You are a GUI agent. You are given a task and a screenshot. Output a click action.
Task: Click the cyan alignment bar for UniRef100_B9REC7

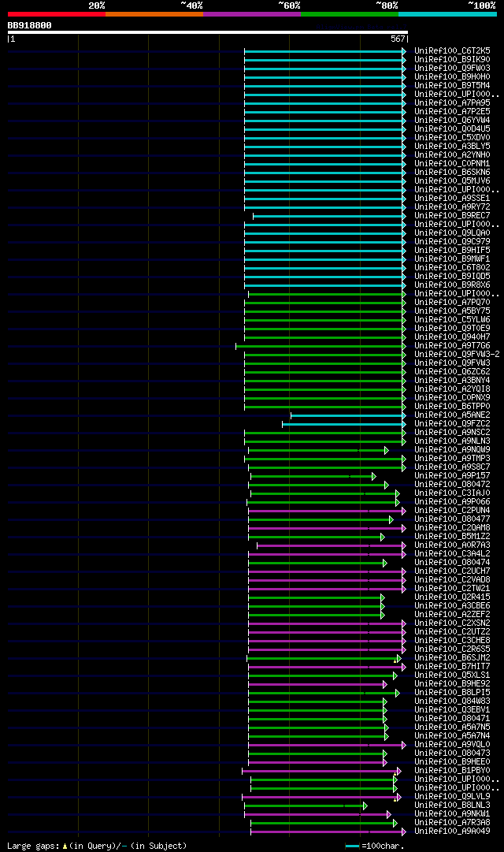[x=329, y=216]
